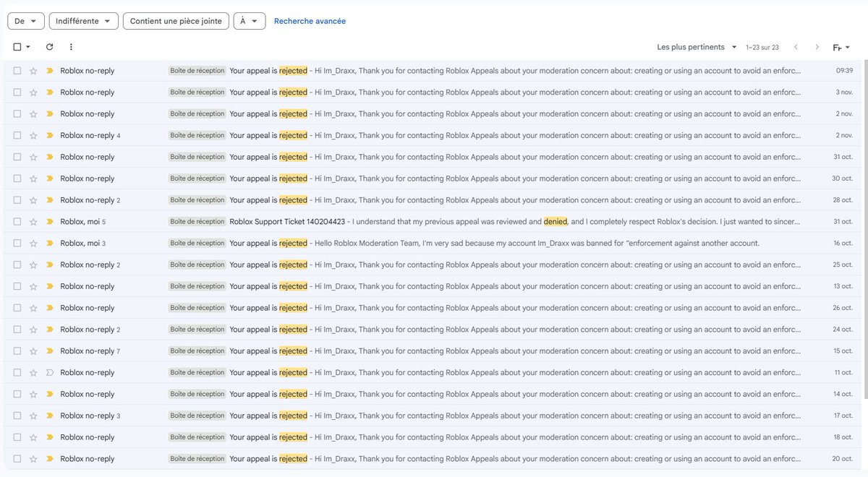
Task: Open the email thread dated 15 oct.
Action: coord(434,351)
